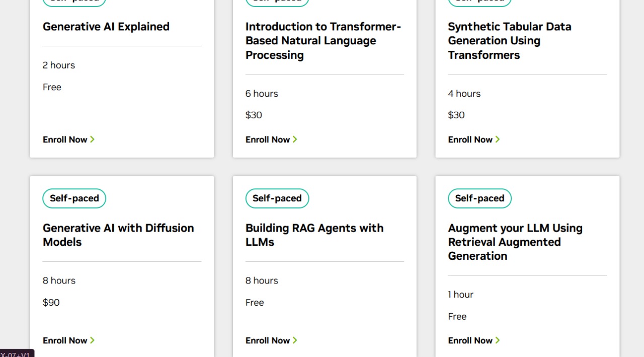Click Enroll arrow for Generative AI with Diffusion Models

[93, 340]
